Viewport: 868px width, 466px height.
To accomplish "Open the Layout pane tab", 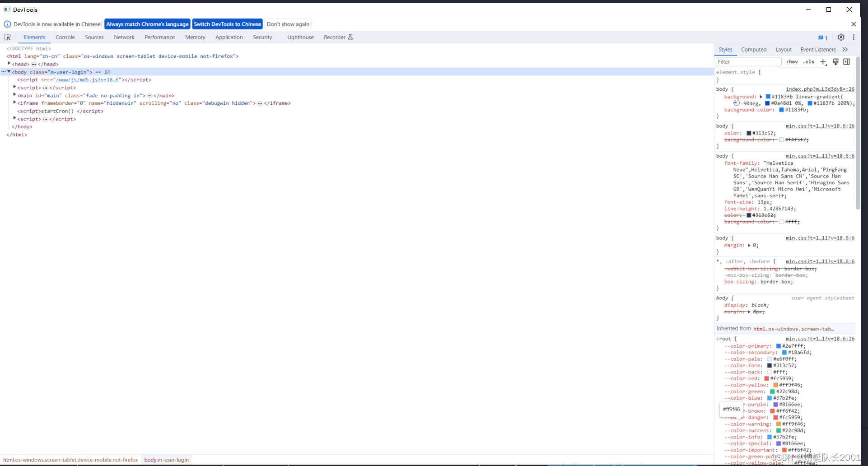I will (784, 50).
